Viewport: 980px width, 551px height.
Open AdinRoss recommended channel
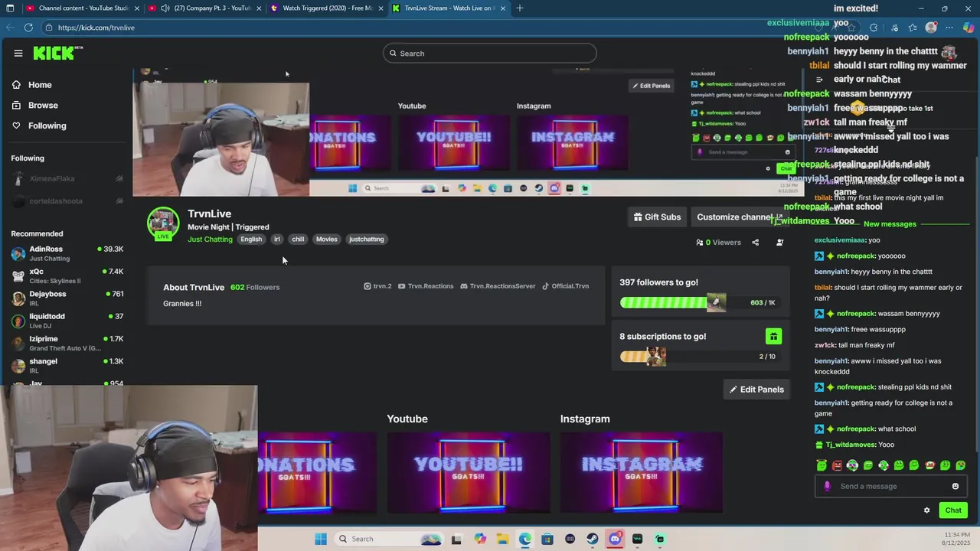coord(67,253)
